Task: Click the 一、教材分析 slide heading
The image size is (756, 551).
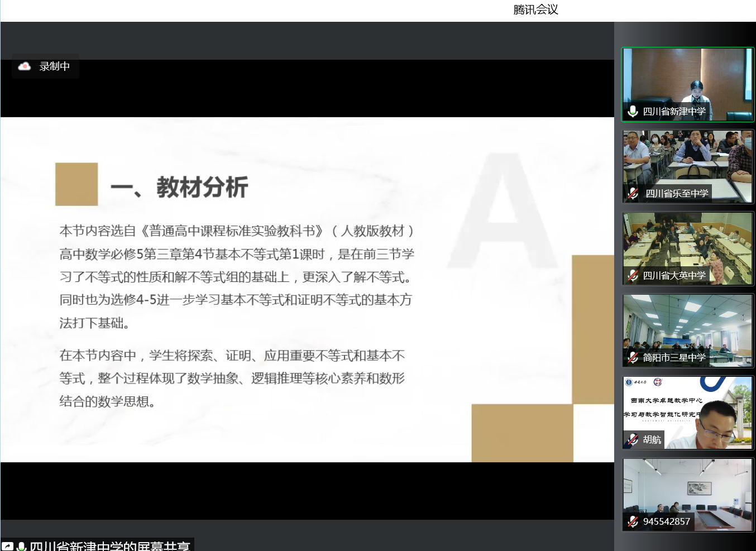Action: (x=179, y=186)
